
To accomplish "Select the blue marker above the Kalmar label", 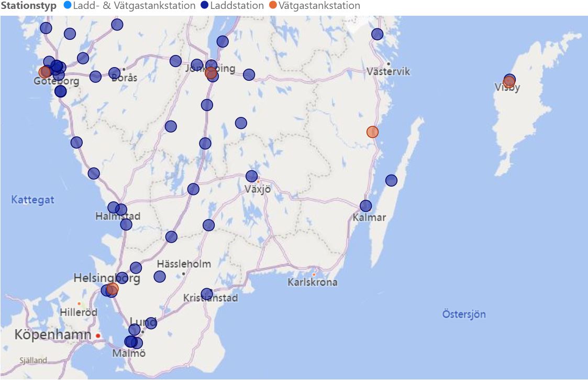I will pyautogui.click(x=365, y=206).
